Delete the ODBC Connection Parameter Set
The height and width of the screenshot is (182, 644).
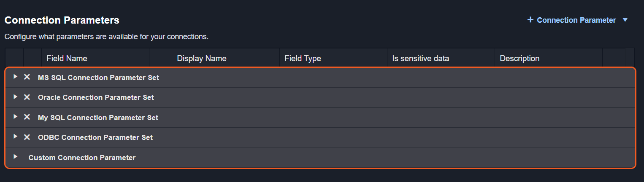click(x=27, y=137)
